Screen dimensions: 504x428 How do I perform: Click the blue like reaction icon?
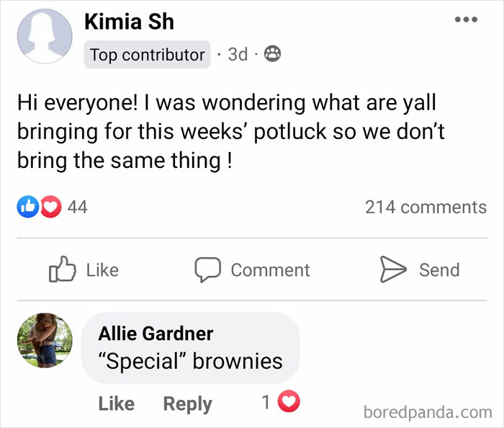click(26, 207)
